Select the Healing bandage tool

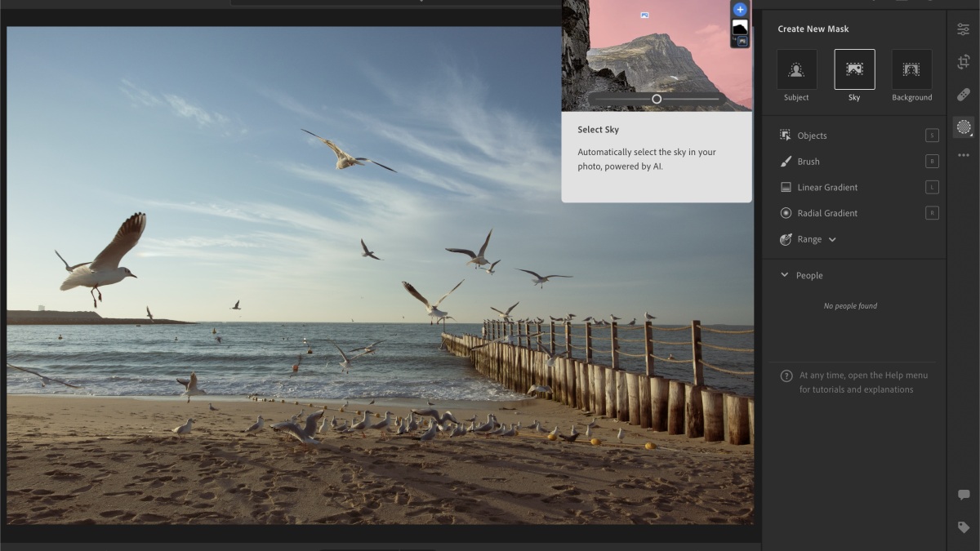pos(964,95)
